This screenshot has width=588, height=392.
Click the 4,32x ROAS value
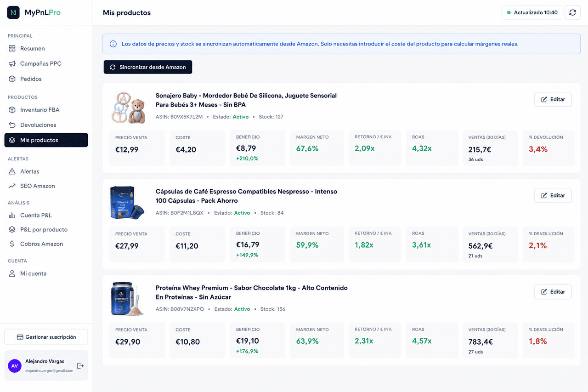[x=422, y=148]
